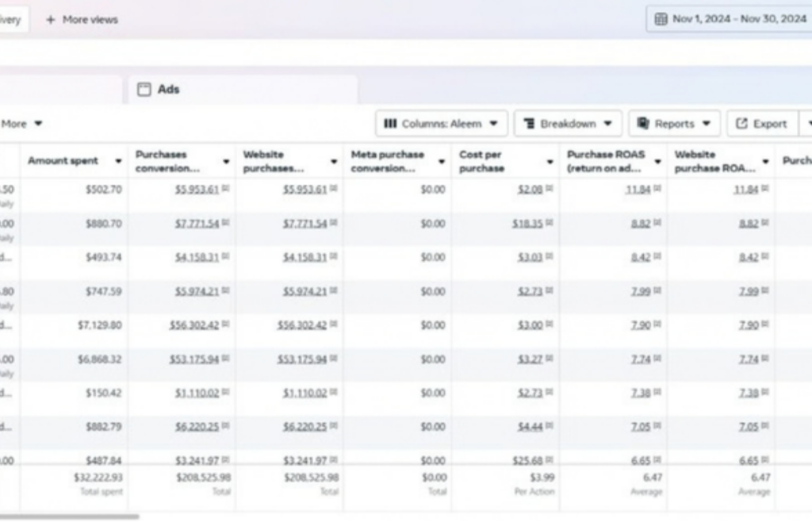The image size is (812, 522).
Task: Click the info icon beside $3.27 cost per purchase
Action: pos(550,359)
